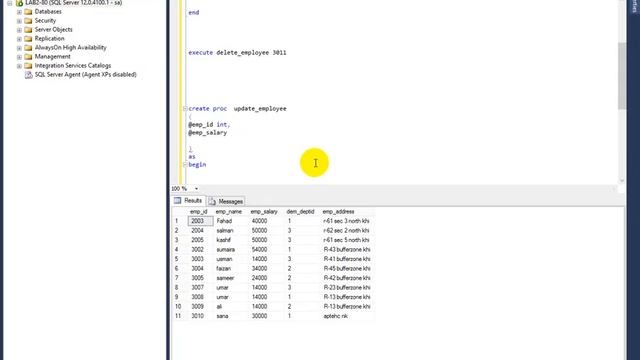Click the Messages tab icon

(212, 201)
